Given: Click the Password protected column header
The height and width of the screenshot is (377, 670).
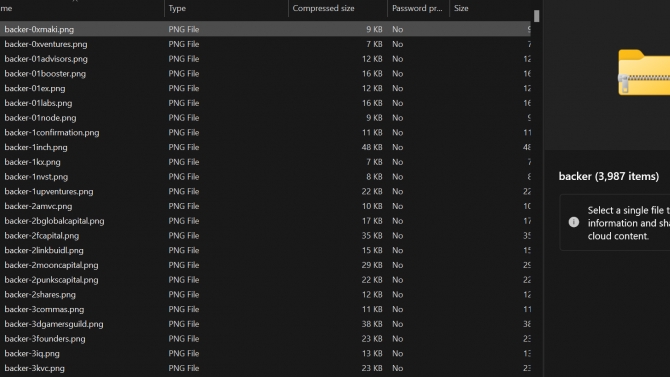Looking at the screenshot, I should pyautogui.click(x=417, y=9).
